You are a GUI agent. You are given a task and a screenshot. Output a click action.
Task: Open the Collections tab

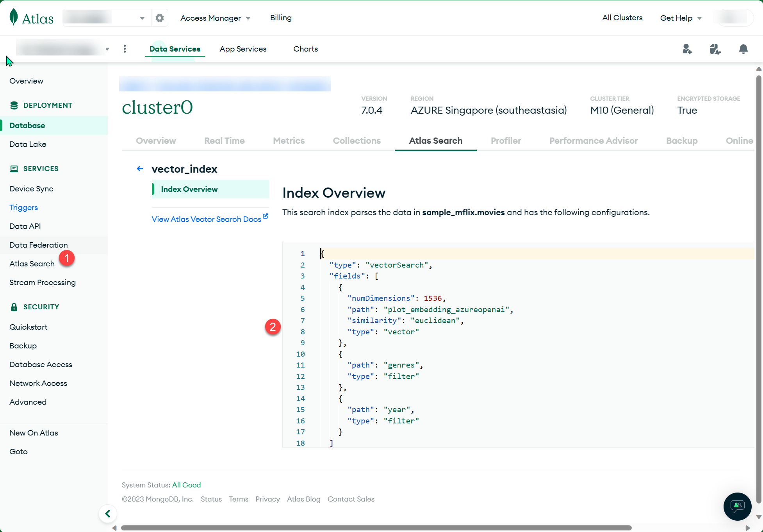pos(357,141)
